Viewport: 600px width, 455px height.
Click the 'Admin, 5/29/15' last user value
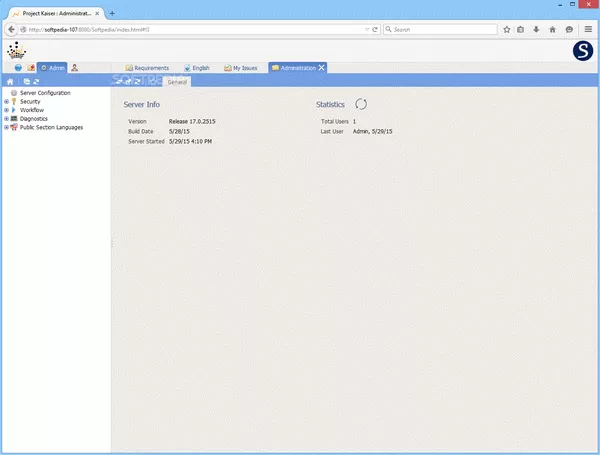[x=372, y=131]
